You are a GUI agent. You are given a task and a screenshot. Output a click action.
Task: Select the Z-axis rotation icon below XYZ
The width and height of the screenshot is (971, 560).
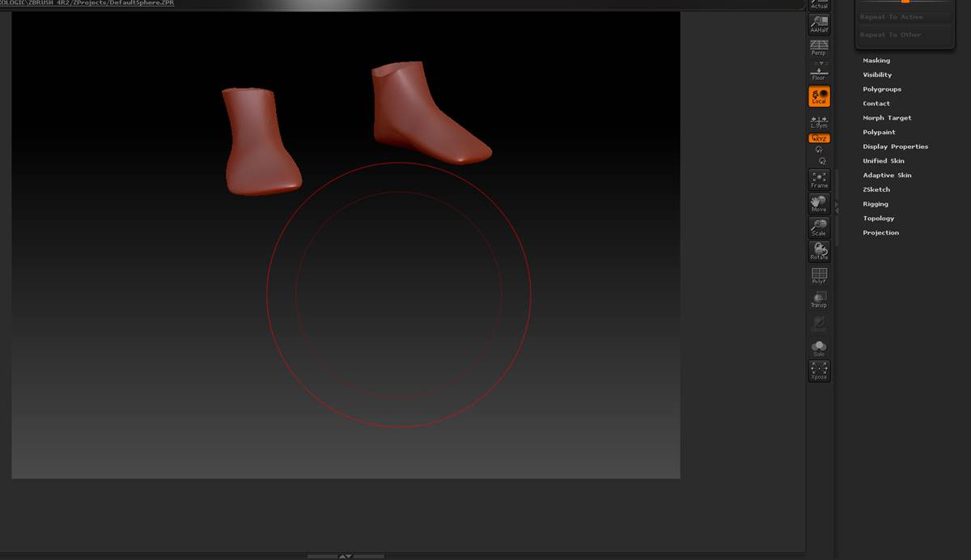point(822,161)
